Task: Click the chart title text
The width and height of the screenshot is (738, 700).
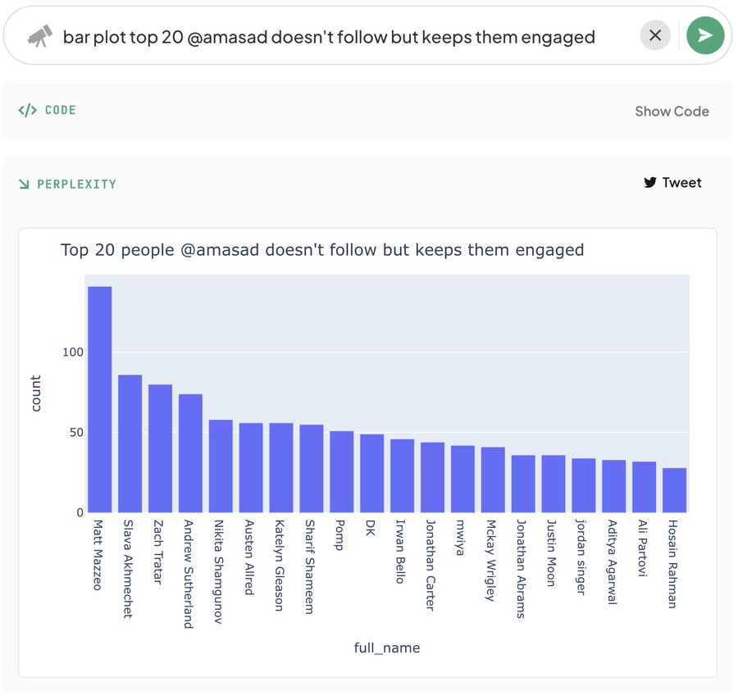Action: click(322, 250)
